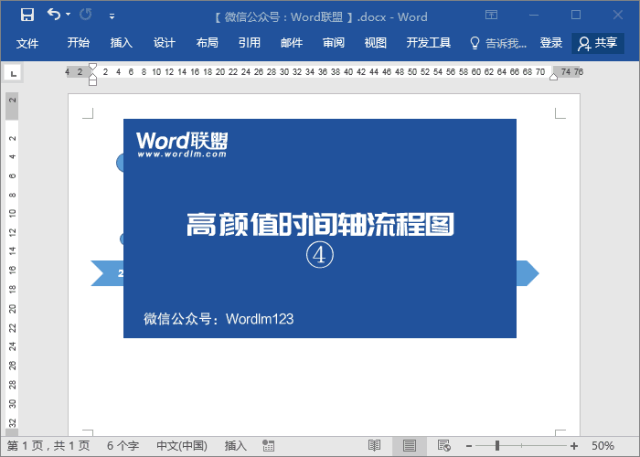
Task: Click the 告诉我 lightbulb search box
Action: (x=498, y=43)
